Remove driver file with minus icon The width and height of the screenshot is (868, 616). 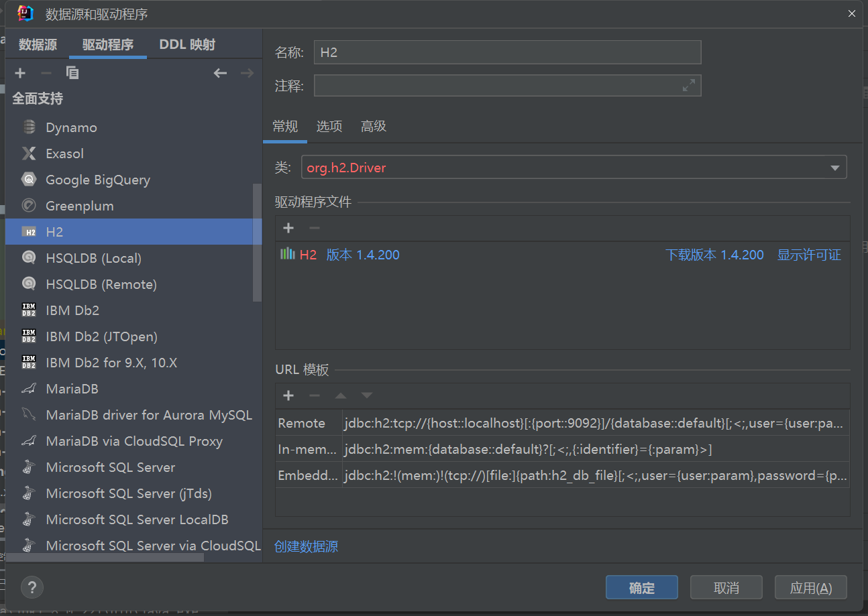(314, 229)
